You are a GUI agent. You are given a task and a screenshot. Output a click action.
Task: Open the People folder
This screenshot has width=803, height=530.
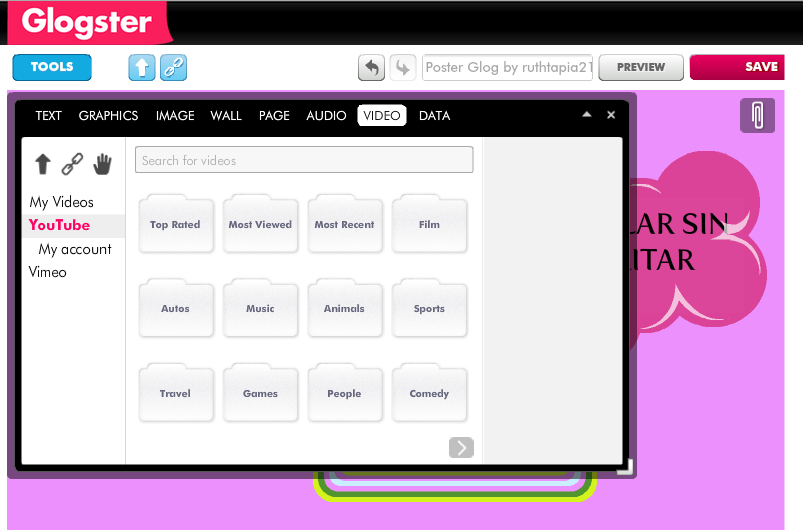[345, 393]
